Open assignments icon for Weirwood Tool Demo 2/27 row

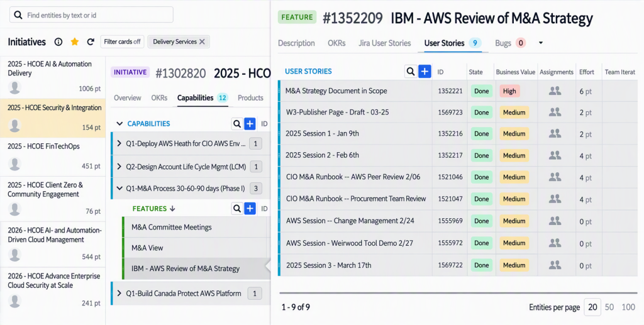(555, 243)
